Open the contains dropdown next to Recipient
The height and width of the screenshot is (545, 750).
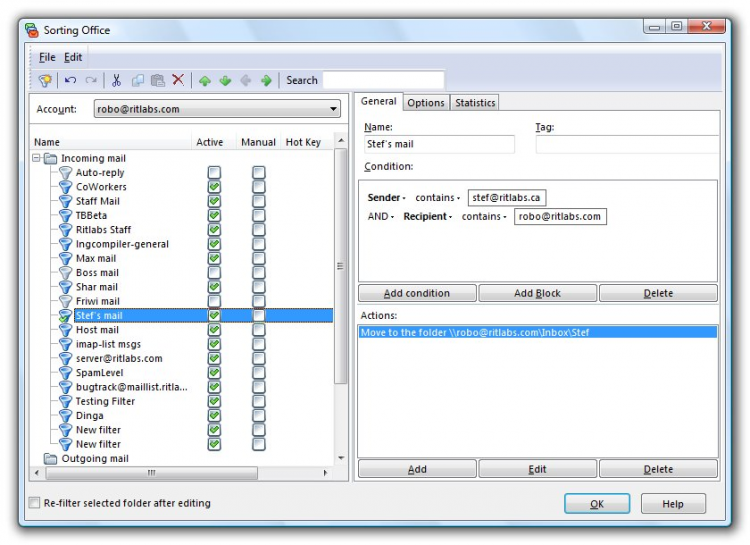tap(484, 217)
